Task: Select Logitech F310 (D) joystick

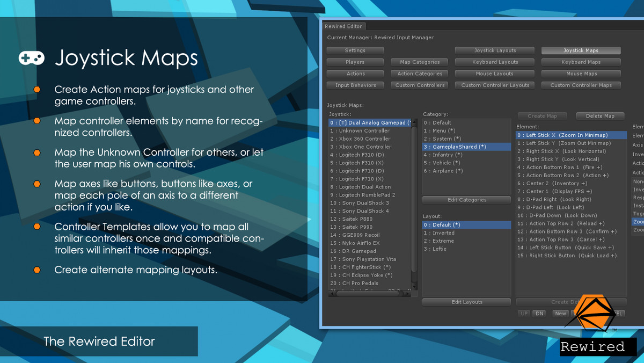Action: coord(370,155)
